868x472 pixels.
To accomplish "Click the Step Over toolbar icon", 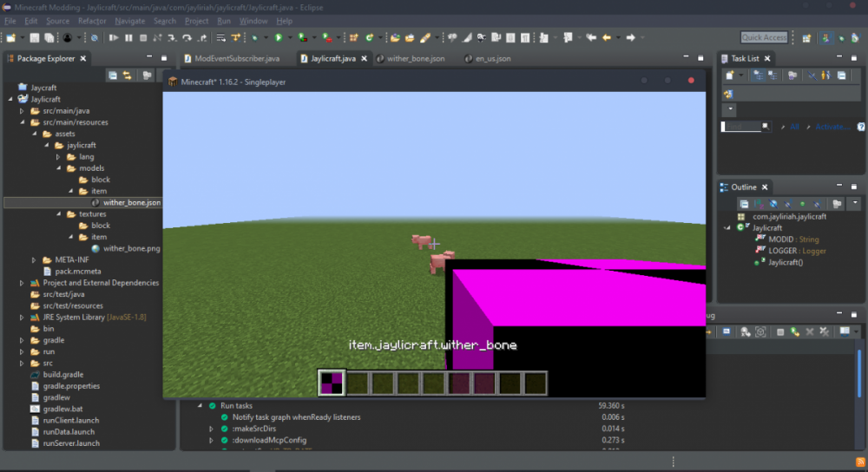I will [x=187, y=37].
